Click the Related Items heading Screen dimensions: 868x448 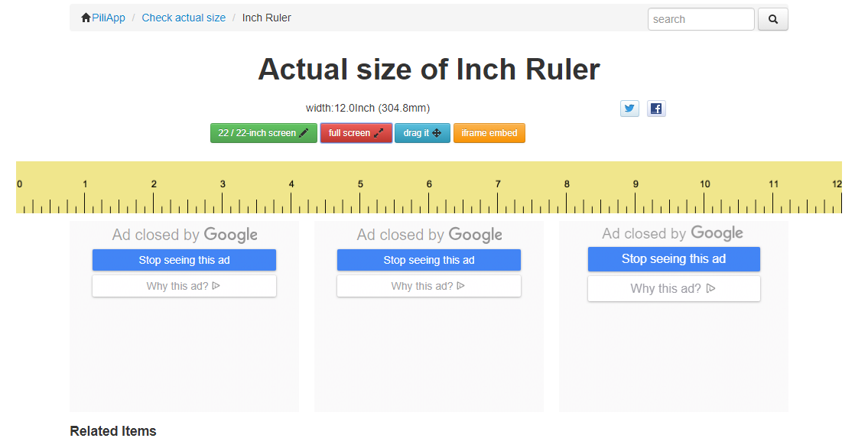click(112, 430)
